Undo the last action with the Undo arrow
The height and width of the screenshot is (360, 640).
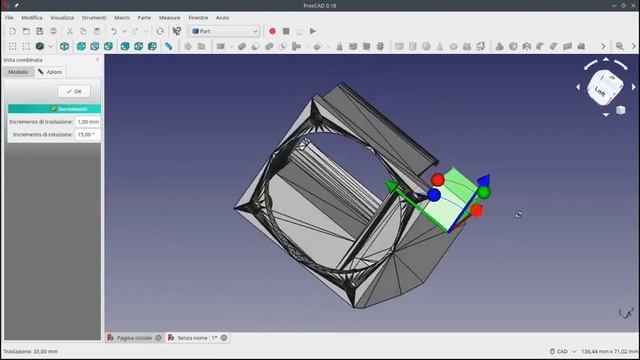114,31
